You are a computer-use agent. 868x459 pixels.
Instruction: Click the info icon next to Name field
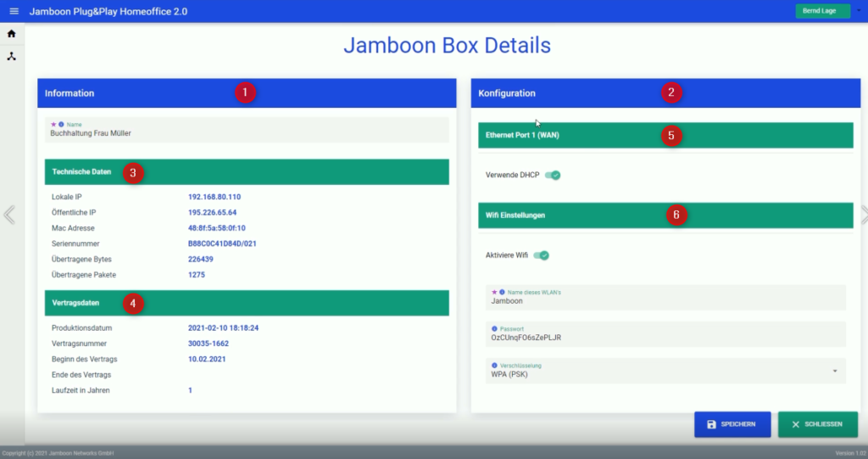click(x=61, y=124)
